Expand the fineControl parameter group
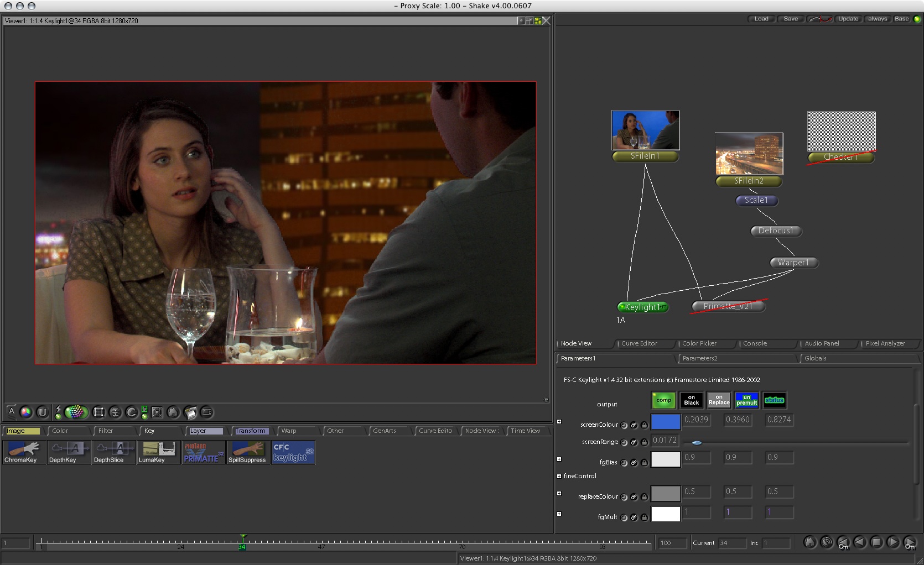The width and height of the screenshot is (924, 565). [x=559, y=476]
